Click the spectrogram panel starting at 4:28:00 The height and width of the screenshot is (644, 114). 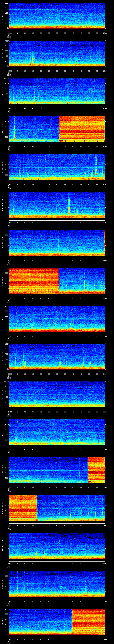pyautogui.click(x=57, y=546)
